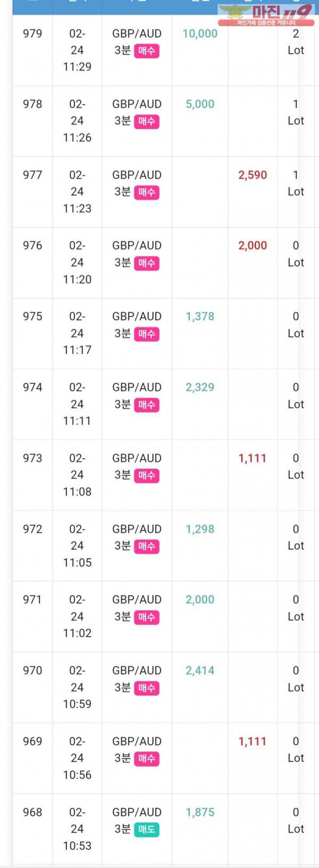319x868 pixels.
Task: Click the 매수 badge in row 979
Action: click(147, 51)
